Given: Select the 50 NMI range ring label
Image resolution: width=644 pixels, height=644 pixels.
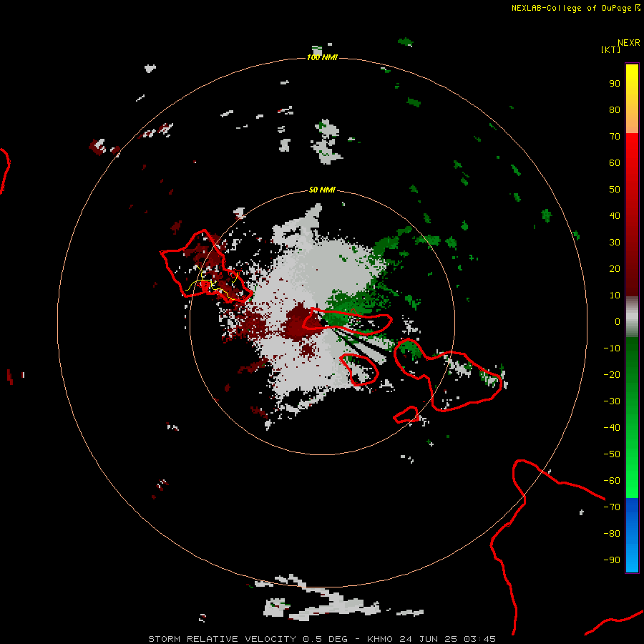Looking at the screenshot, I should [322, 190].
